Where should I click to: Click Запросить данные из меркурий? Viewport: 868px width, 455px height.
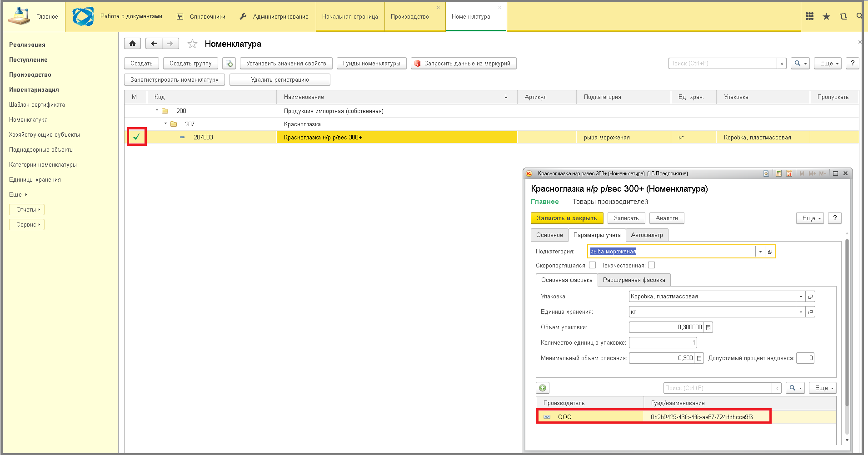464,63
